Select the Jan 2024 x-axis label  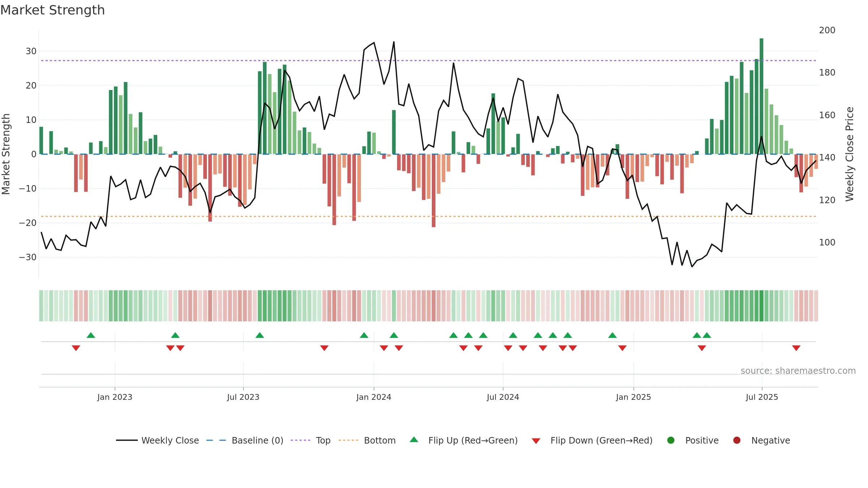point(374,397)
